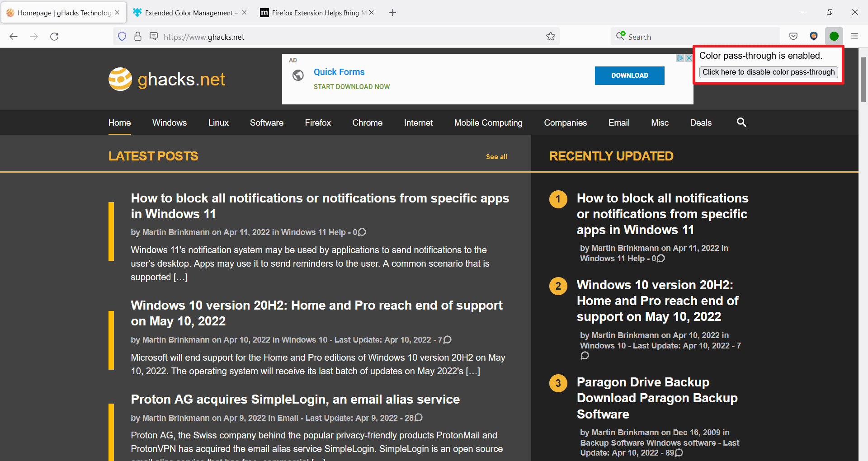The width and height of the screenshot is (868, 461).
Task: Open a new browser tab
Action: [x=392, y=13]
